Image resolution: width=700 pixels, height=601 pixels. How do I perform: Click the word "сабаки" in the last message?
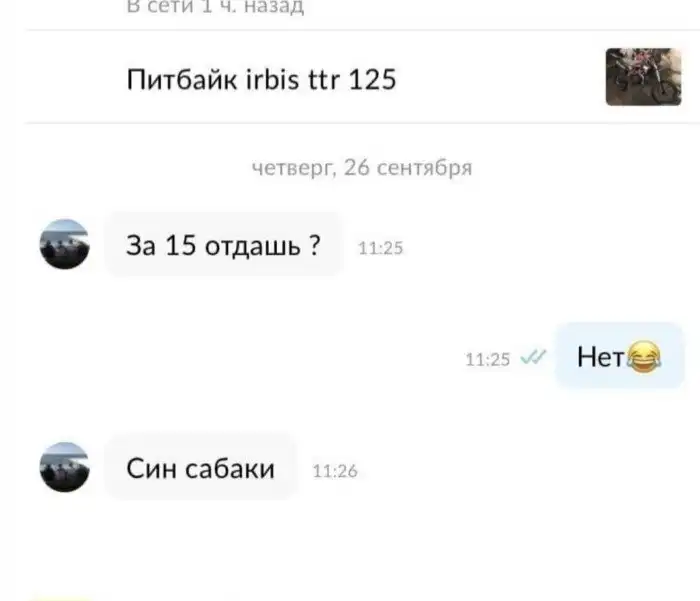[230, 469]
